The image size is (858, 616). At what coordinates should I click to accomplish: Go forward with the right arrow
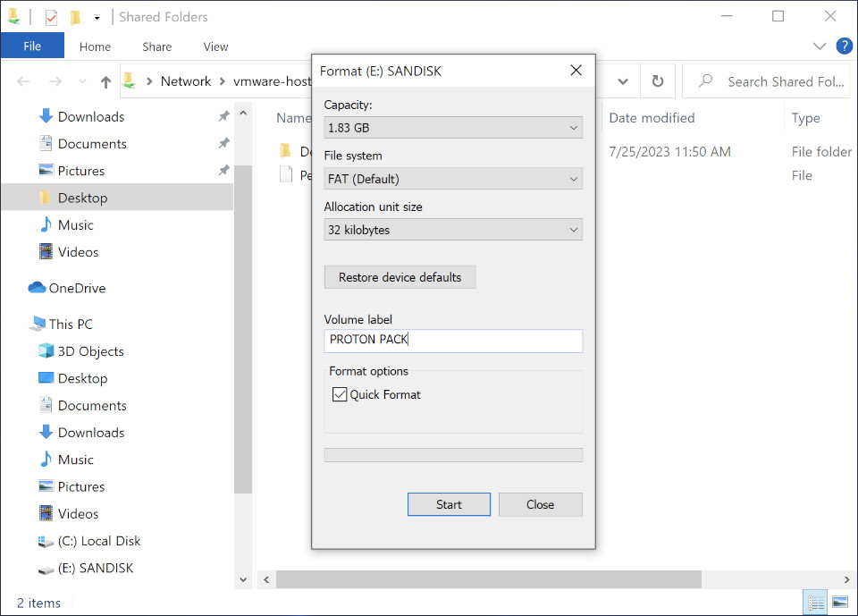click(x=55, y=81)
